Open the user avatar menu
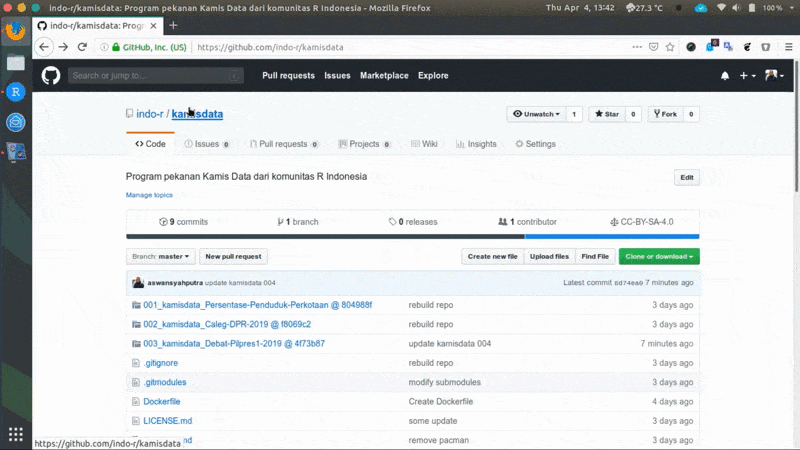800x450 pixels. click(x=774, y=76)
